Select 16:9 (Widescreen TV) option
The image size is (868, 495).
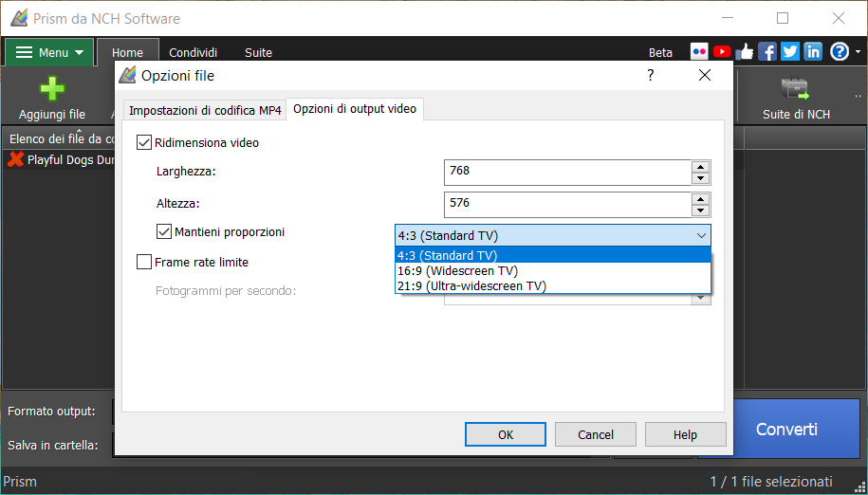(x=458, y=270)
